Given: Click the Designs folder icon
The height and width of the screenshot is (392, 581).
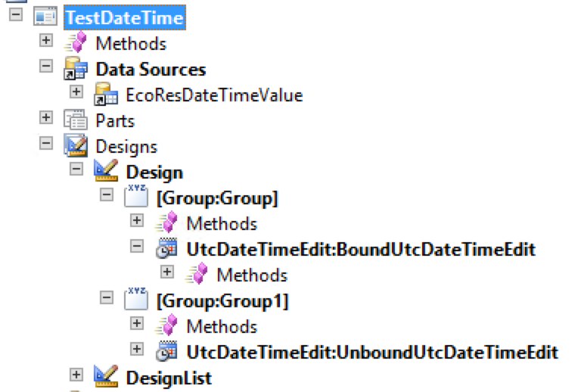Looking at the screenshot, I should point(76,145).
